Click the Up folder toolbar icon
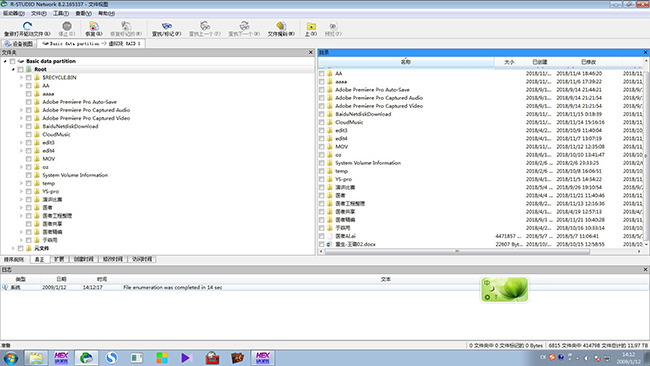Screen dimensions: 650x366 click(x=311, y=26)
